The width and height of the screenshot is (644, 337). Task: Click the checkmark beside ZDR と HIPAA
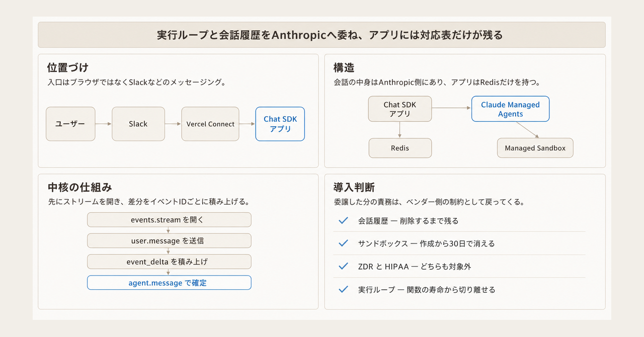tap(344, 266)
